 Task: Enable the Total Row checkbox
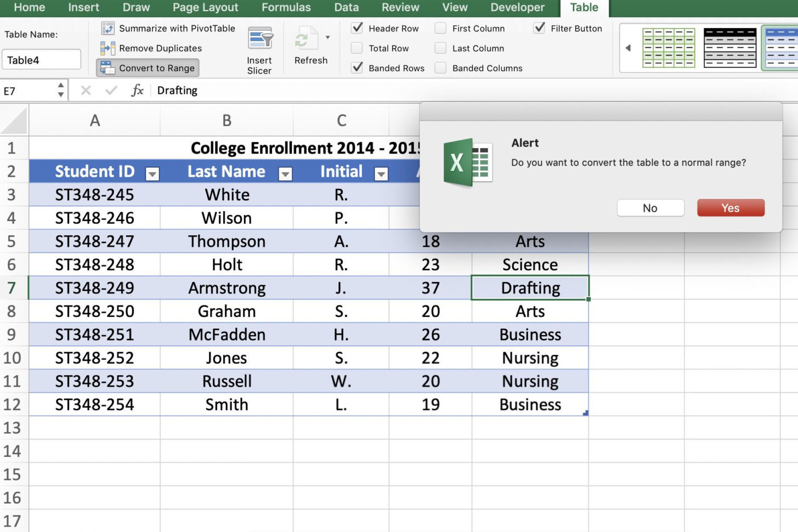pyautogui.click(x=357, y=48)
